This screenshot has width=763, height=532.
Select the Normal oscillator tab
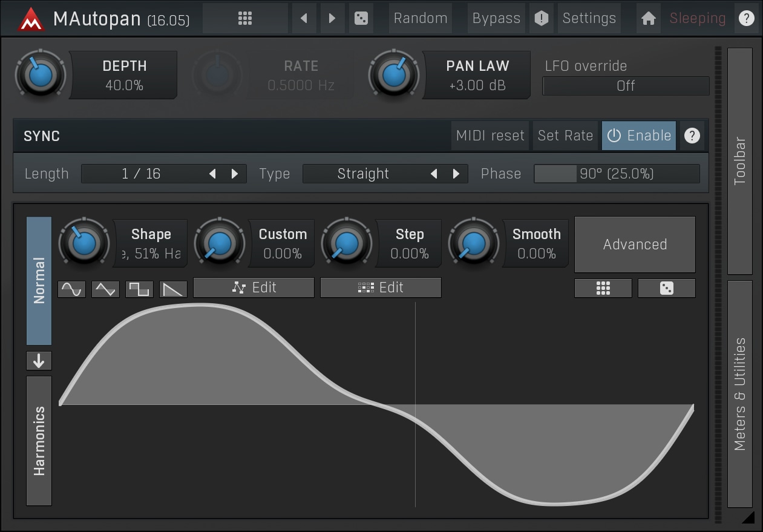(x=39, y=281)
